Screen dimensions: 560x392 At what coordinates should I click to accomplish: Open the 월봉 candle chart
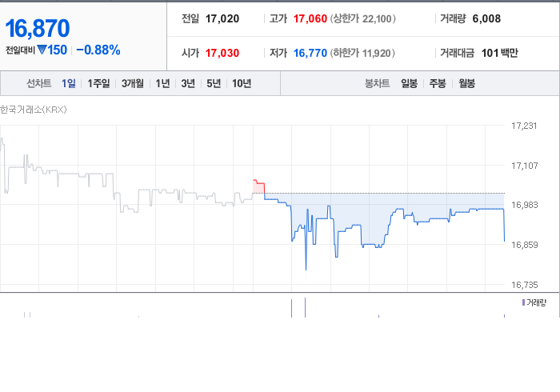(x=466, y=83)
